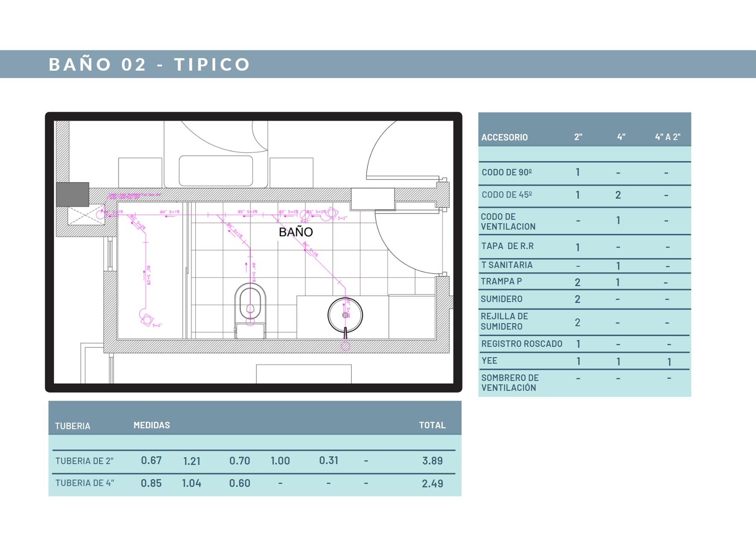Select the REGISTRO ROSCADO row label

(522, 344)
